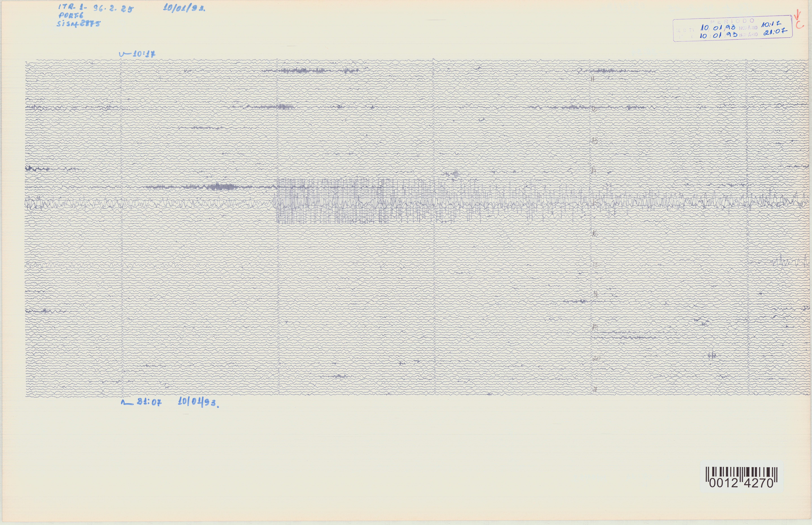Click the hour mark "19" on the seismogram
The width and height of the screenshot is (812, 525).
595,328
